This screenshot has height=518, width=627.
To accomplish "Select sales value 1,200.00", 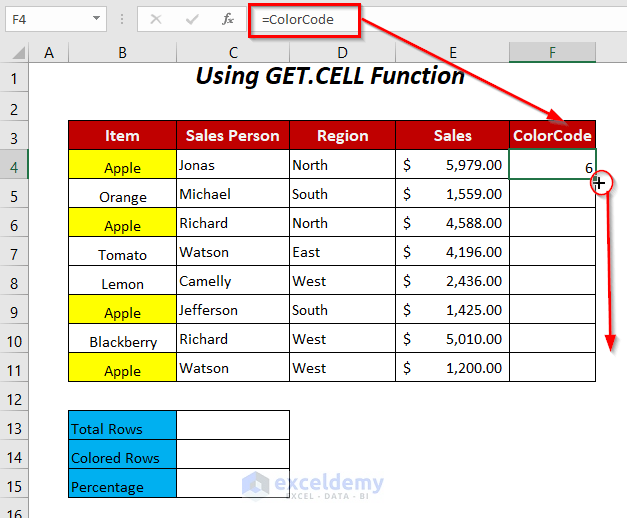I will point(452,367).
